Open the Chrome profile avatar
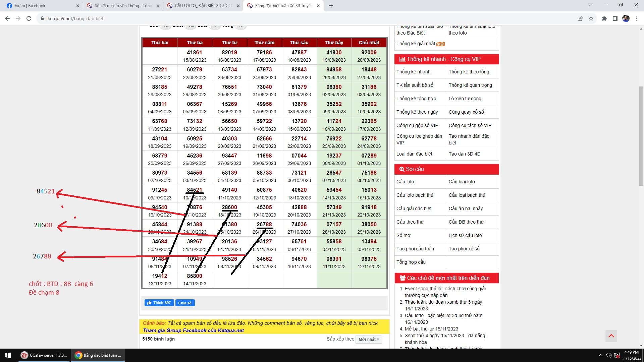This screenshot has width=644, height=362. 626,18
